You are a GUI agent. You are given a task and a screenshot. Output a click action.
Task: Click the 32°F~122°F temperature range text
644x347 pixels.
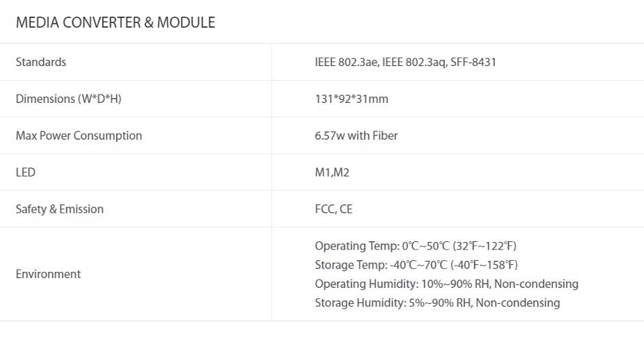coord(485,245)
